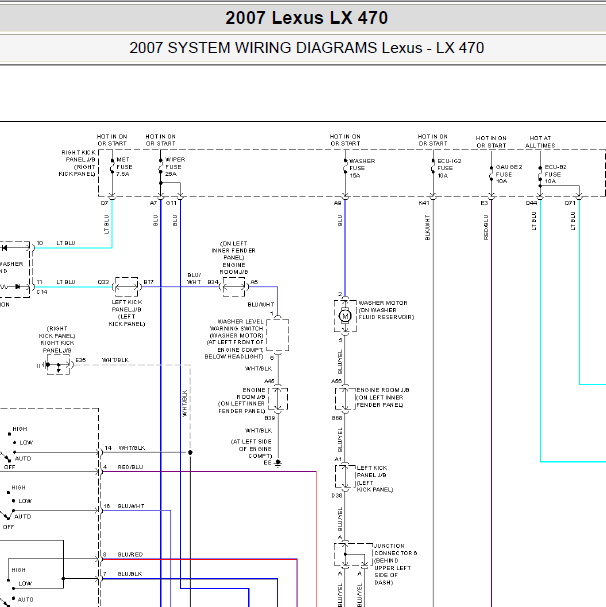Click the pin 4 RED/BLU wire label
This screenshot has width=606, height=607.
coord(130,467)
